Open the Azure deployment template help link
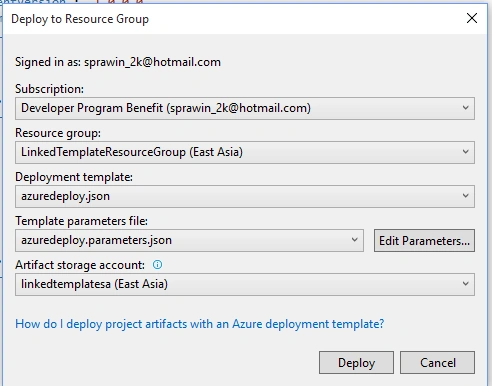 (x=200, y=324)
